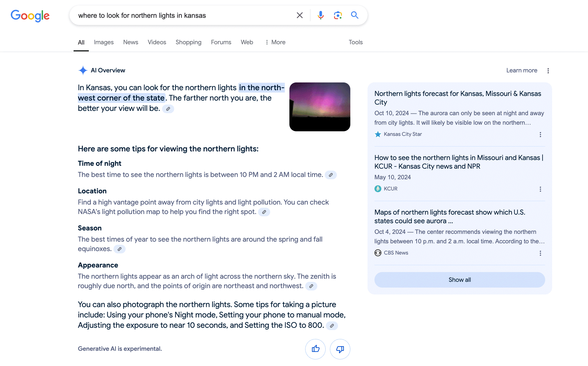
Task: Click the 'AI Overview' heading text
Action: [x=108, y=70]
